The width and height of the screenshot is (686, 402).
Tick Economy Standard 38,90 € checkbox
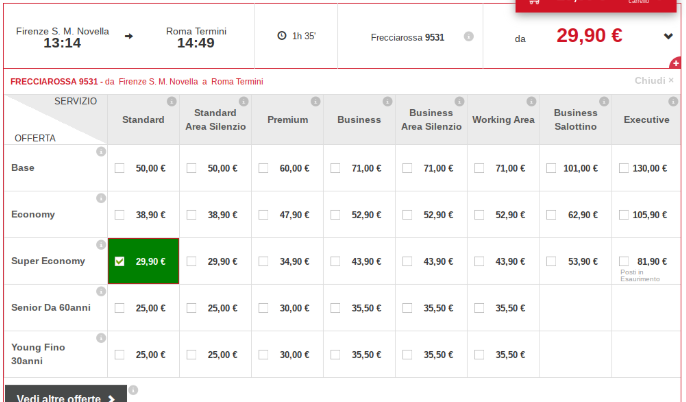point(119,215)
